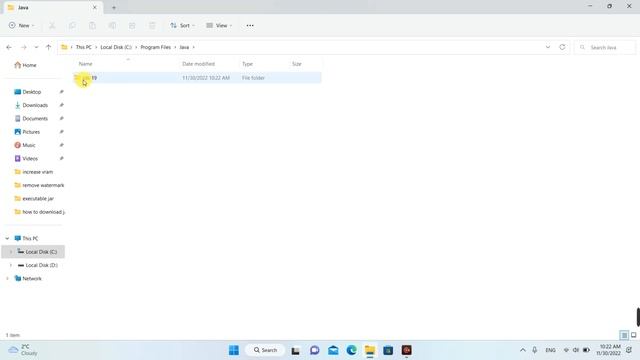Expand the Network tree node
Image resolution: width=640 pixels, height=360 pixels.
click(7, 278)
